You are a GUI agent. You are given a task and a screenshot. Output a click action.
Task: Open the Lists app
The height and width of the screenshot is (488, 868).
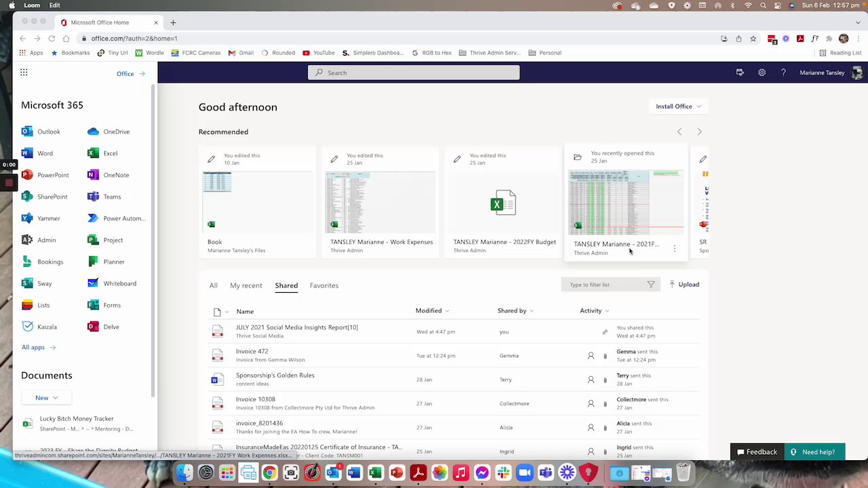point(36,305)
